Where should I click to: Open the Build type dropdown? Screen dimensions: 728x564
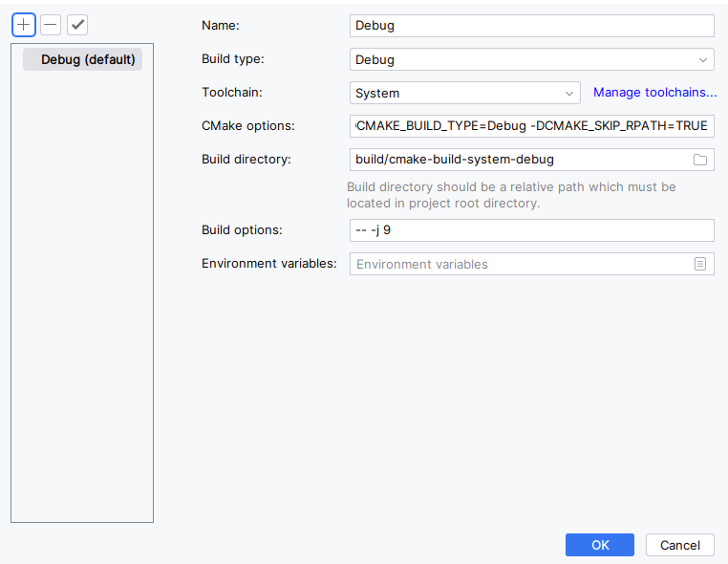(531, 59)
